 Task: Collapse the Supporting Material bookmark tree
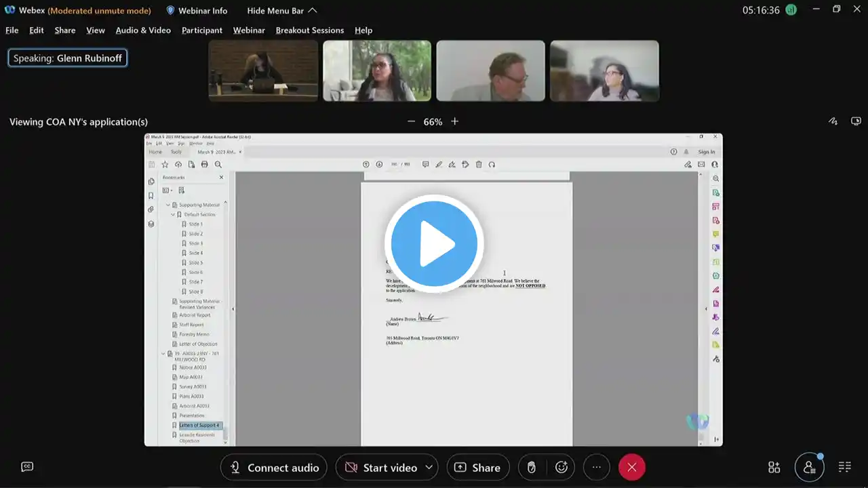click(168, 205)
